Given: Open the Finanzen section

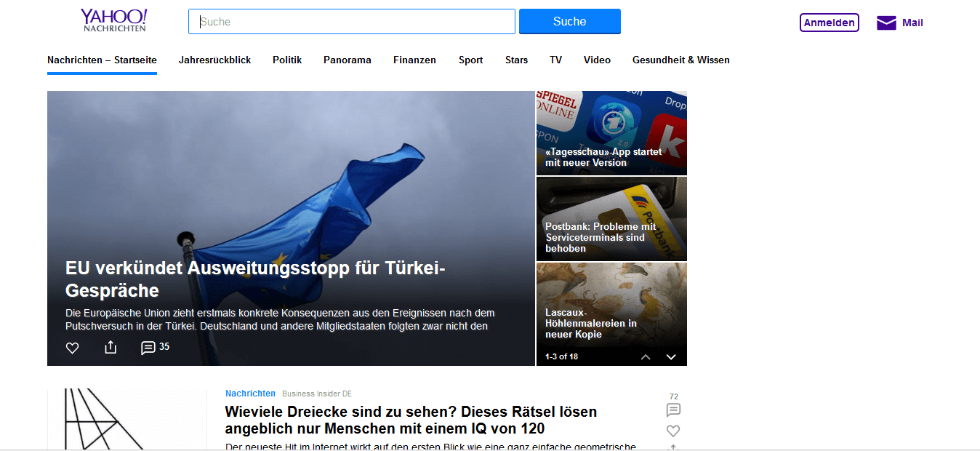Looking at the screenshot, I should tap(414, 60).
